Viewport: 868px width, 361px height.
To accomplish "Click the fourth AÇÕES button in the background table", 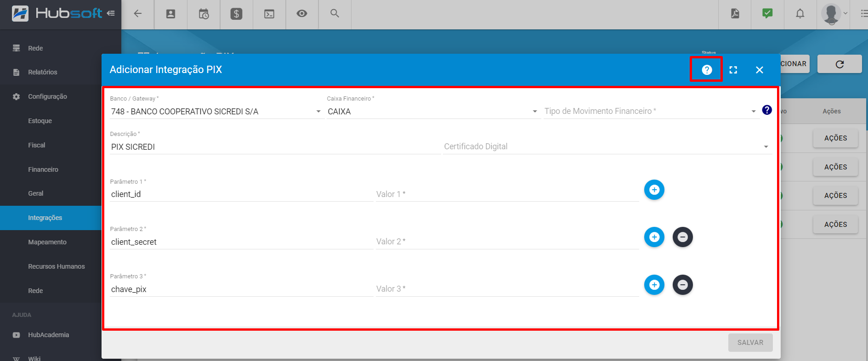I will point(835,225).
